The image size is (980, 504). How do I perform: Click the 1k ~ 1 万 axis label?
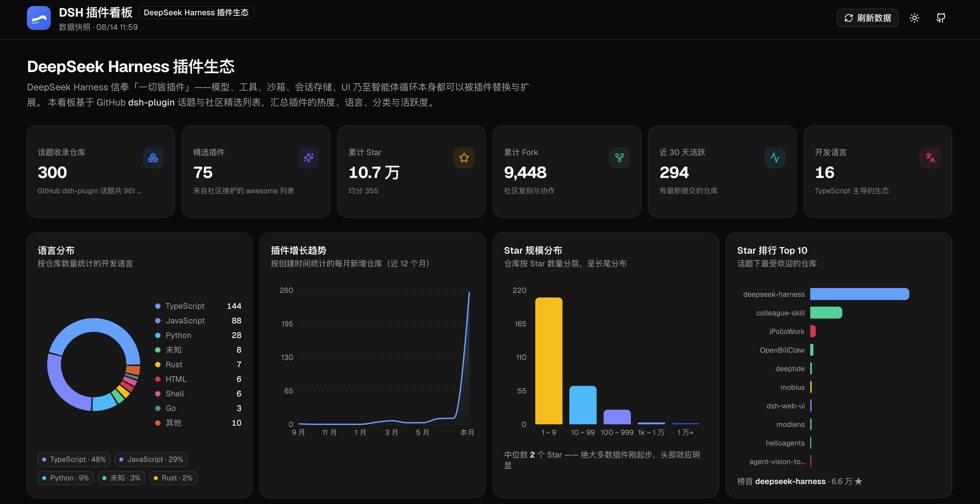pyautogui.click(x=651, y=433)
